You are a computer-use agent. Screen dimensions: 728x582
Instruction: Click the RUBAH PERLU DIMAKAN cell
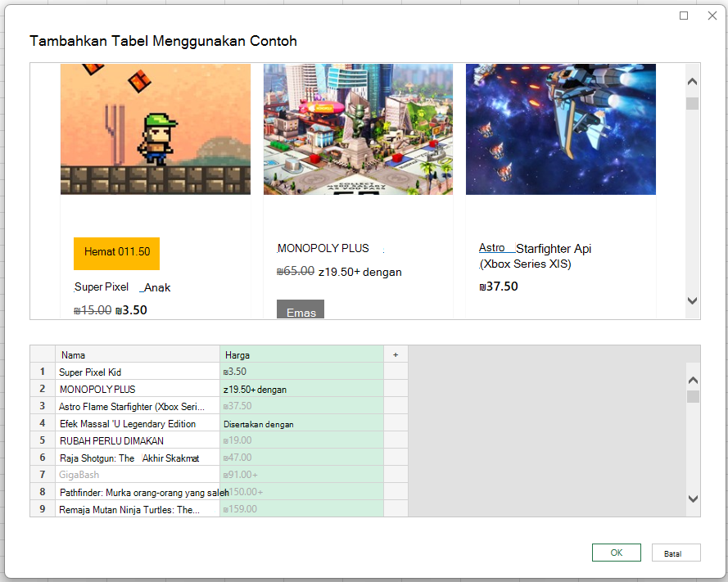[138, 440]
